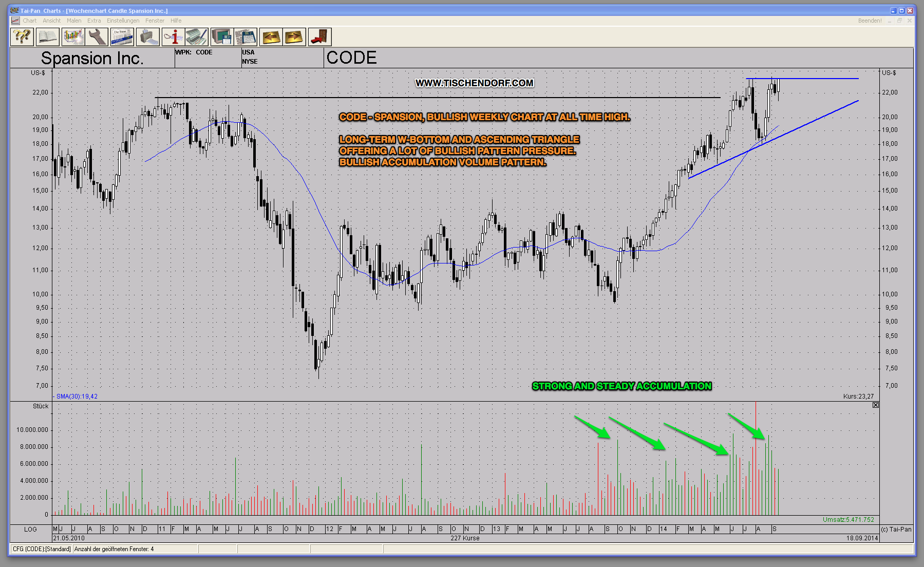Open the Malen menu
The width and height of the screenshot is (924, 567).
74,21
